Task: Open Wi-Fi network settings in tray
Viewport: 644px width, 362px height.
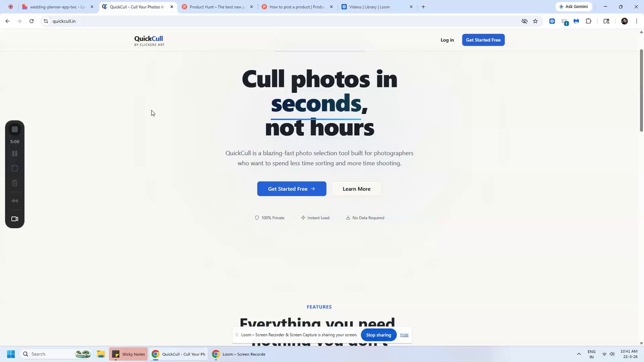Action: point(604,354)
